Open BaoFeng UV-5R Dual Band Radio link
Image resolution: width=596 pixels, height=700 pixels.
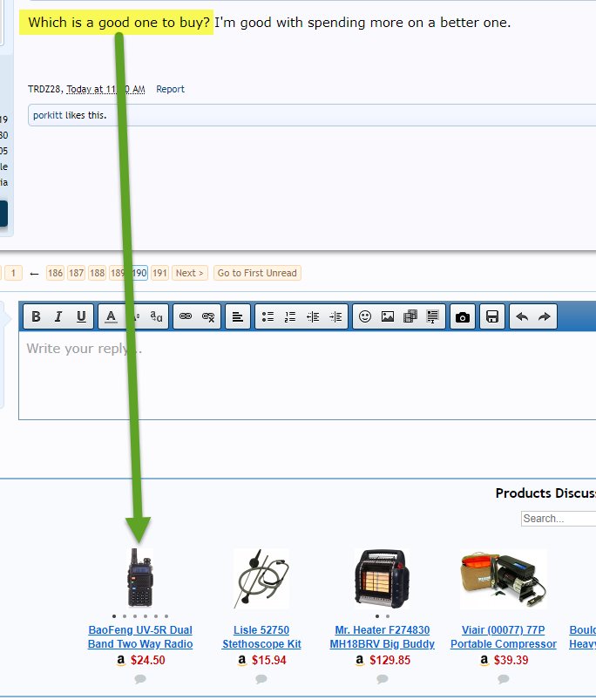pos(140,636)
